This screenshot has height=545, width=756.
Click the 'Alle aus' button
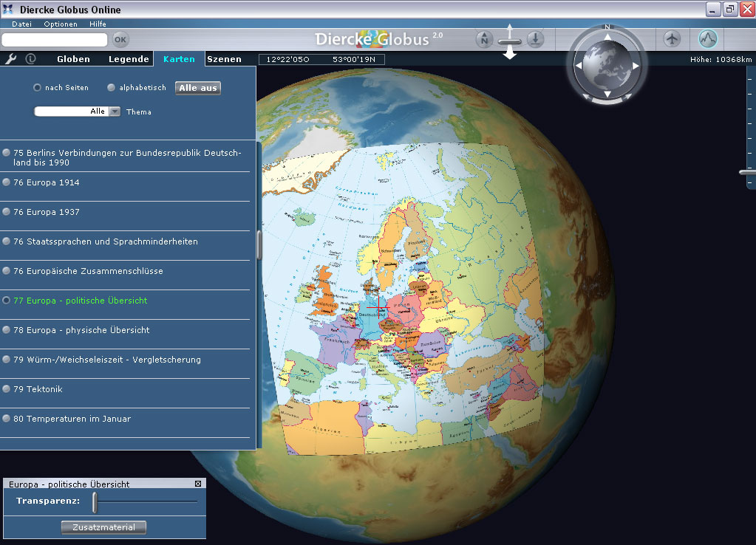pyautogui.click(x=198, y=88)
